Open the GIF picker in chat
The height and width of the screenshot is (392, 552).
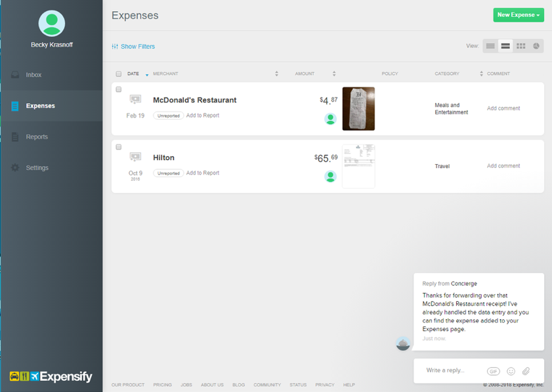click(x=493, y=371)
